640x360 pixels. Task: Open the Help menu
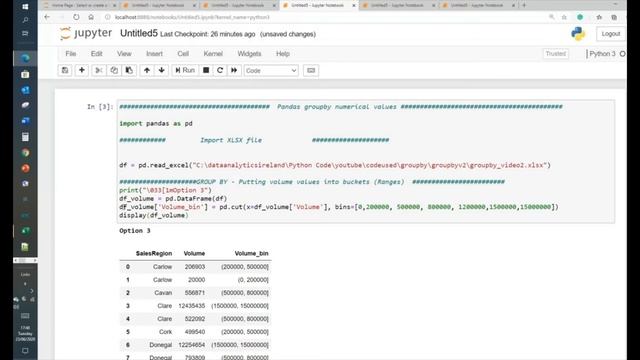pyautogui.click(x=282, y=53)
